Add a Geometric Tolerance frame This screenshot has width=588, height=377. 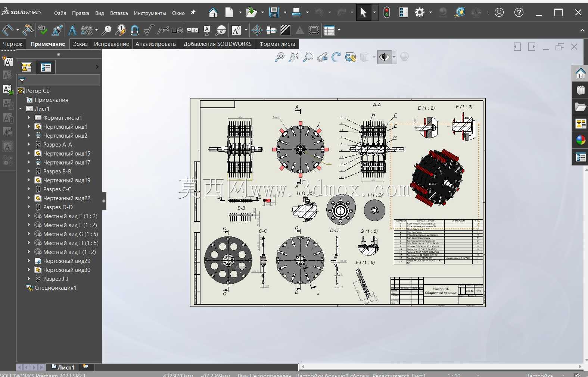click(193, 30)
